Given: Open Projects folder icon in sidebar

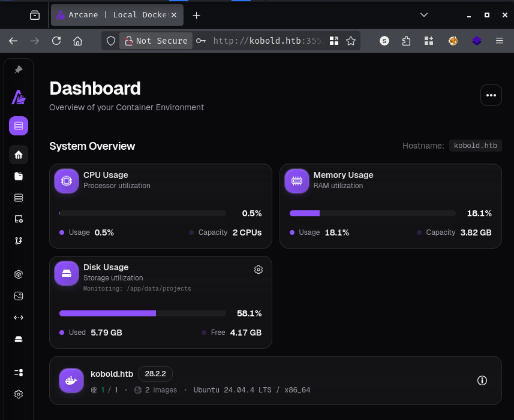Looking at the screenshot, I should 19,176.
